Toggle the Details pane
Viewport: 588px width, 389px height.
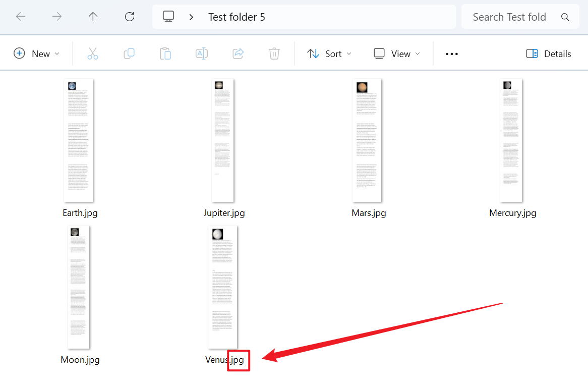point(548,53)
